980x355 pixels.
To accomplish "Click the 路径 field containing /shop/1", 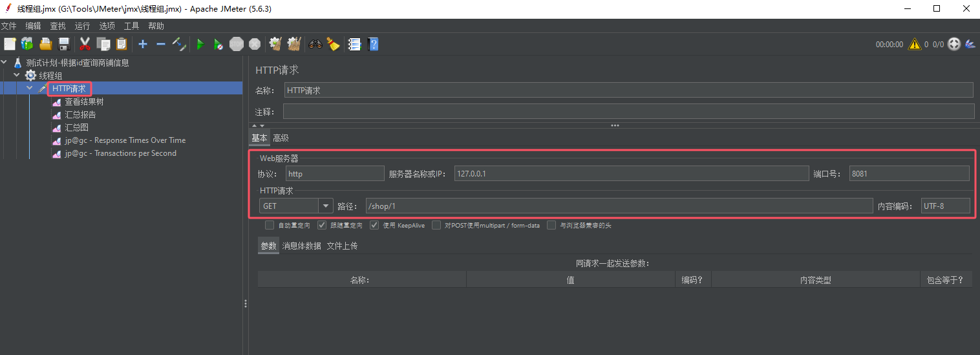I will (x=619, y=206).
